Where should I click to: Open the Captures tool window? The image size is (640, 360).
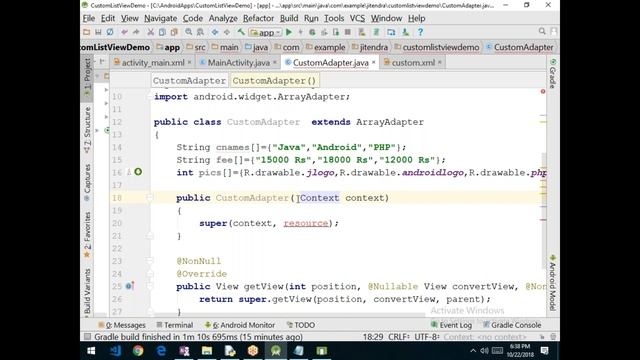click(x=87, y=182)
